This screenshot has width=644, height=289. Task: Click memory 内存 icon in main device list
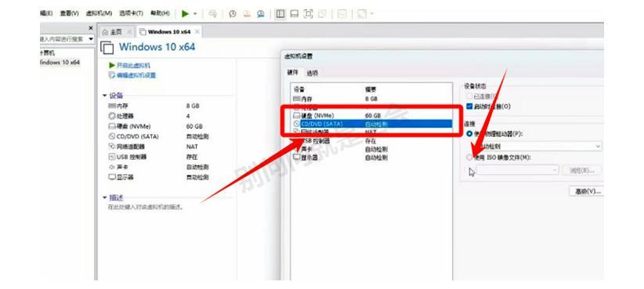pos(112,106)
